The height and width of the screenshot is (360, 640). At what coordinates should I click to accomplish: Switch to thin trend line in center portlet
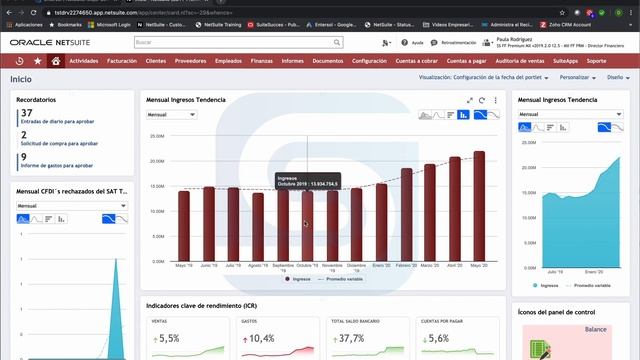493,115
